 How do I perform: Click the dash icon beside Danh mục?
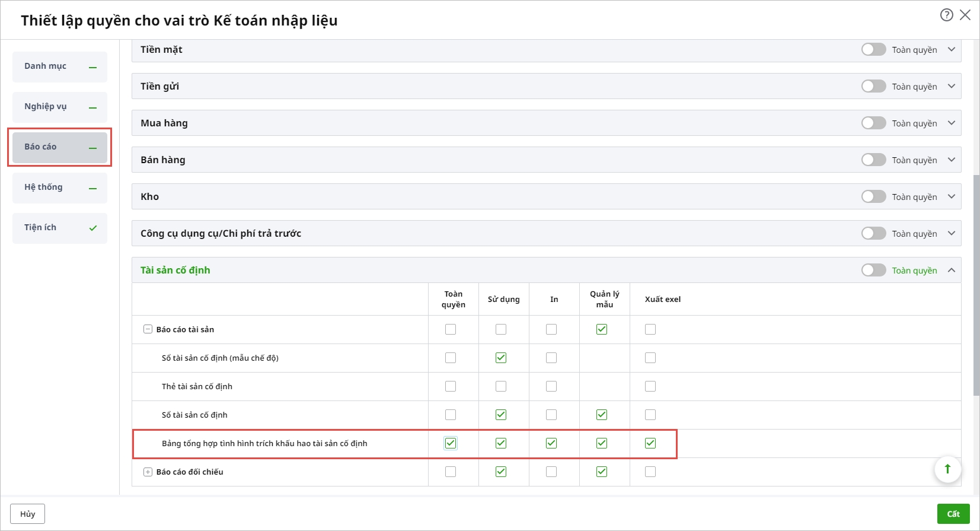coord(93,68)
